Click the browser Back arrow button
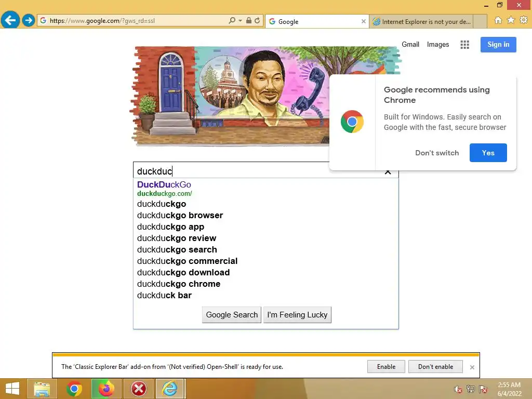Image resolution: width=532 pixels, height=399 pixels. [10, 20]
